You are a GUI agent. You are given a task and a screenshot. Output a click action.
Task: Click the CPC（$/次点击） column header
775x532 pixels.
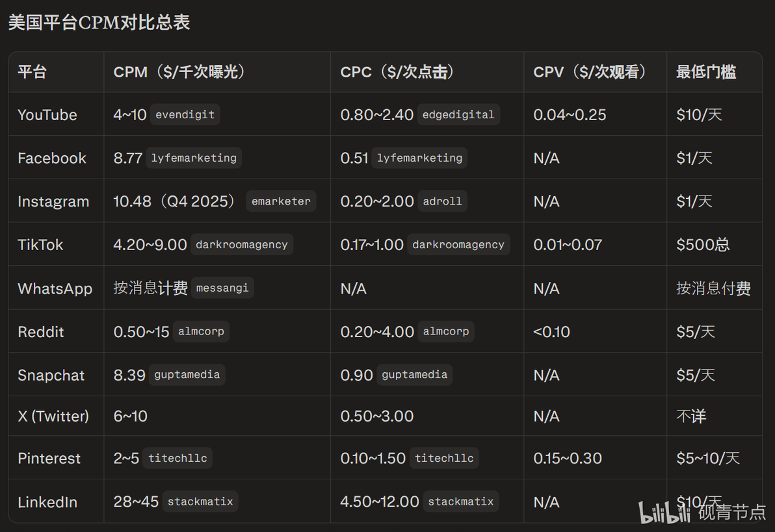pyautogui.click(x=397, y=72)
